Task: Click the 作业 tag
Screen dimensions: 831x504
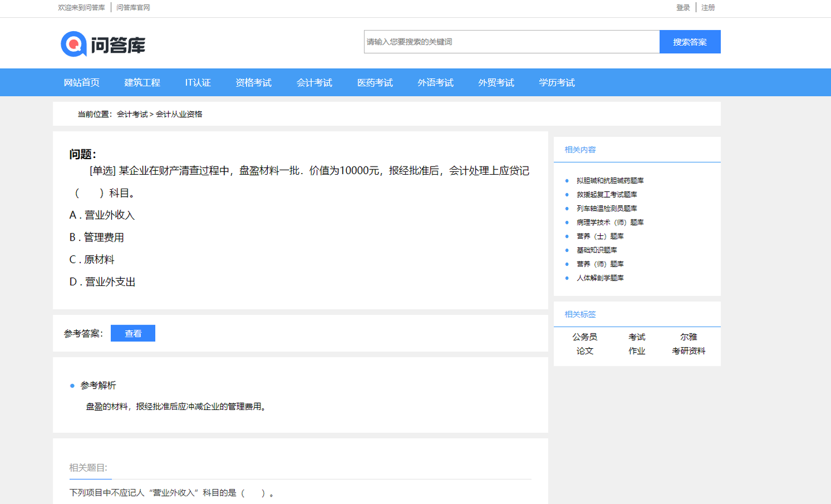Action: (x=637, y=351)
